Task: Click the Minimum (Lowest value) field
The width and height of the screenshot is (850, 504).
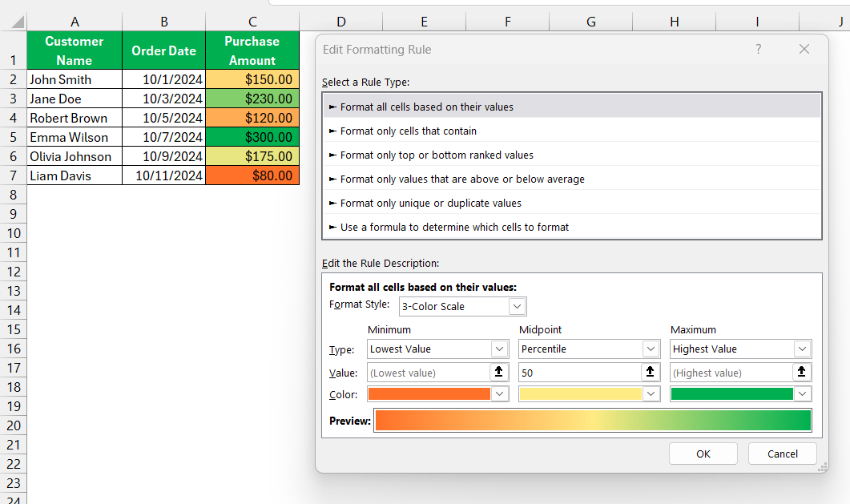Action: 429,373
